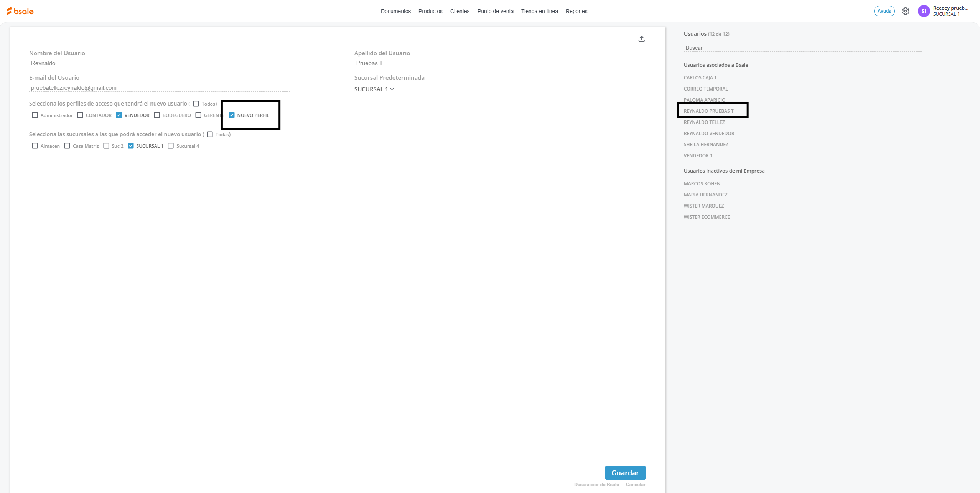Select user SHEILA HERNANDEZ from list
This screenshot has height=493, width=980.
706,145
